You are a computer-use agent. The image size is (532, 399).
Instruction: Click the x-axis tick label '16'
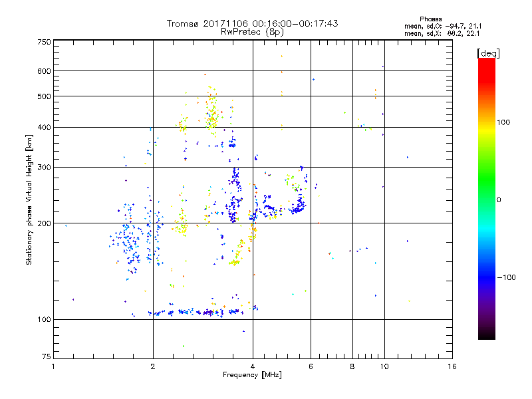(x=452, y=366)
